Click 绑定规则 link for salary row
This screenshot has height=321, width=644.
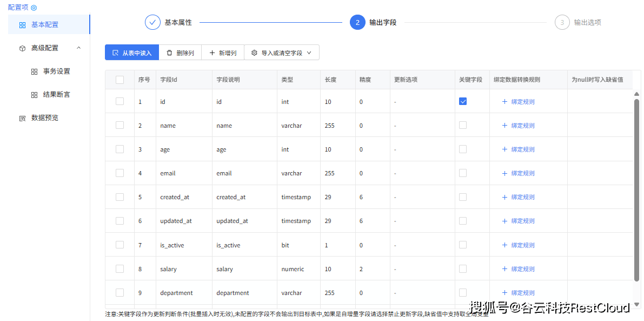(x=522, y=269)
